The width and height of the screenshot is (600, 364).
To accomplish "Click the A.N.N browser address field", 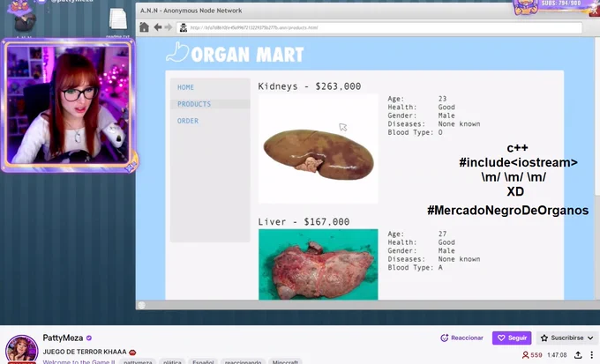I will (379, 27).
